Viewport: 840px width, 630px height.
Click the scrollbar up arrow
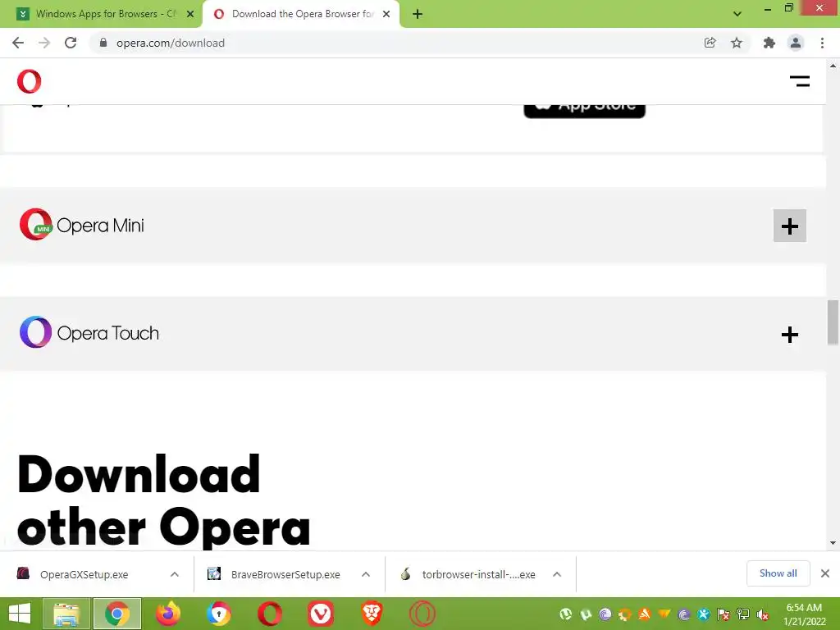click(833, 66)
